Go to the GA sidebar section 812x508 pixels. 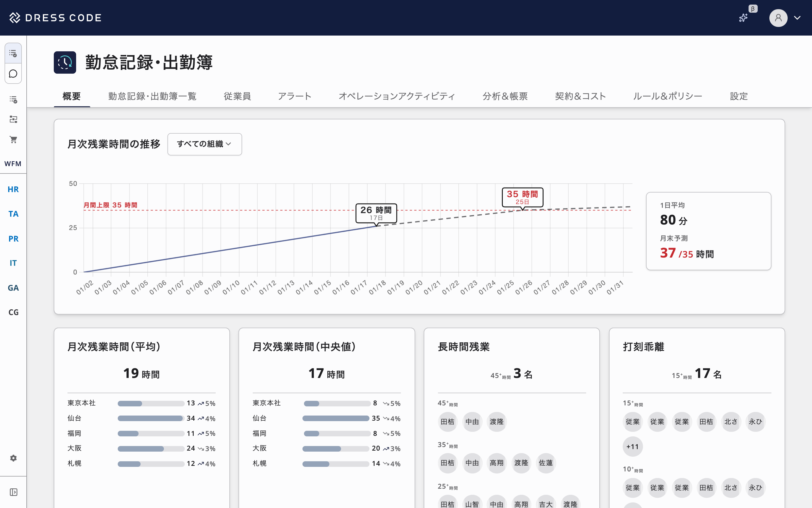point(13,288)
